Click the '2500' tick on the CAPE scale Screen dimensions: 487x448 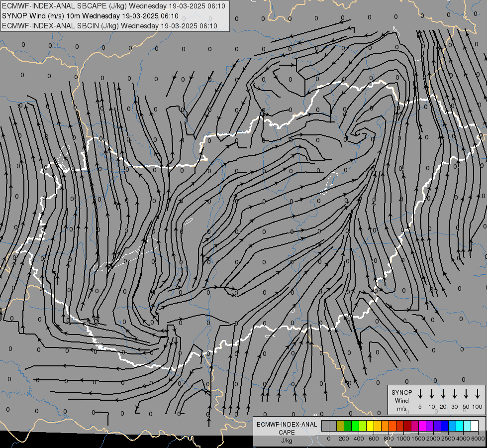click(448, 439)
